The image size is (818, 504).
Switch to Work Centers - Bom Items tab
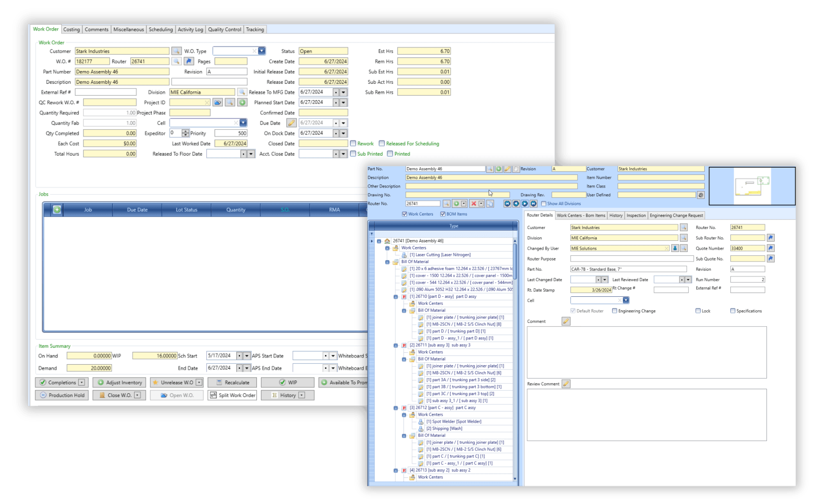(x=581, y=215)
